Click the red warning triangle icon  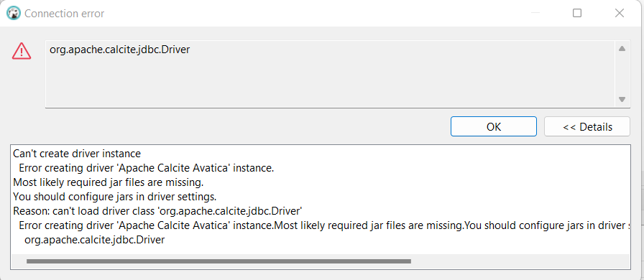(22, 51)
